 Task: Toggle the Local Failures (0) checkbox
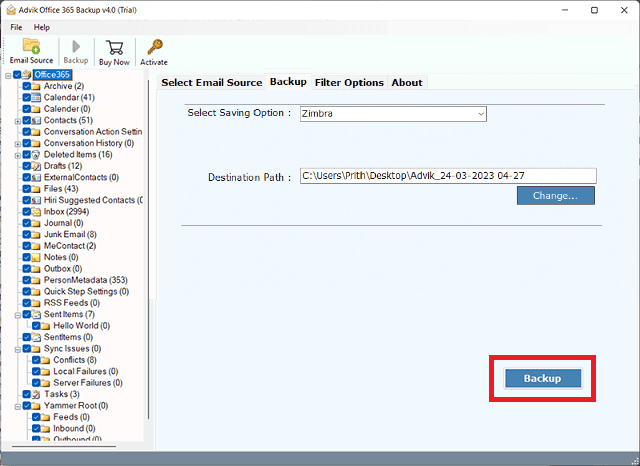coord(36,371)
